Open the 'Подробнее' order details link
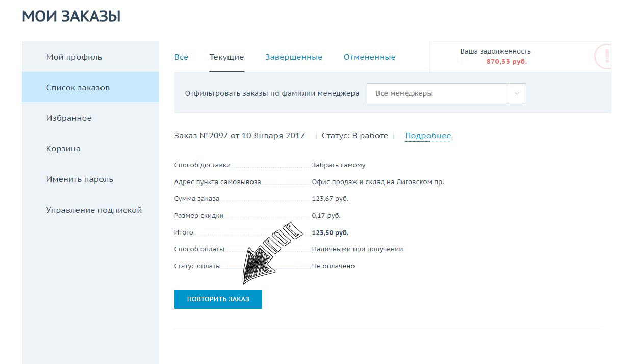This screenshot has height=364, width=632. [x=428, y=136]
